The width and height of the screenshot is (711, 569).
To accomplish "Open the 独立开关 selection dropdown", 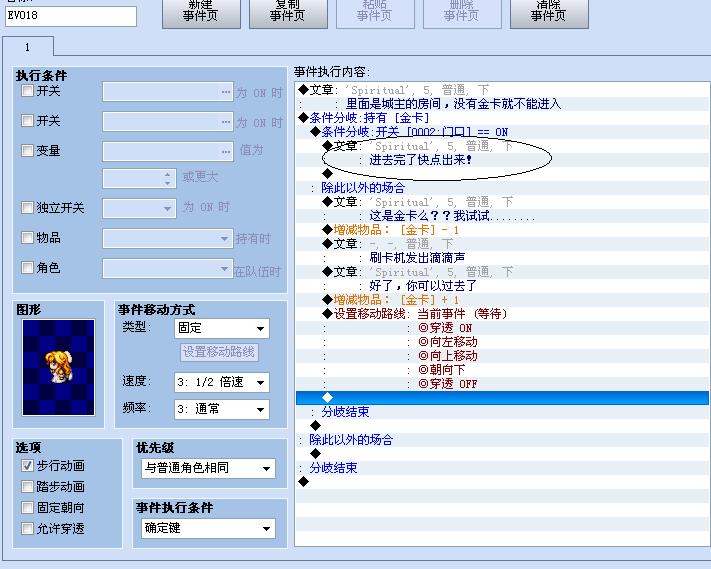I will click(x=140, y=209).
